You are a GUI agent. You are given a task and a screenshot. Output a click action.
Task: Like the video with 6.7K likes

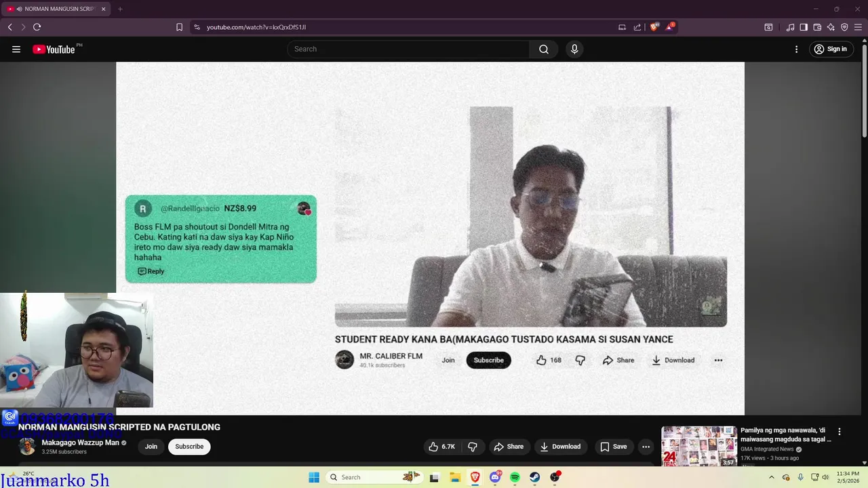[441, 447]
